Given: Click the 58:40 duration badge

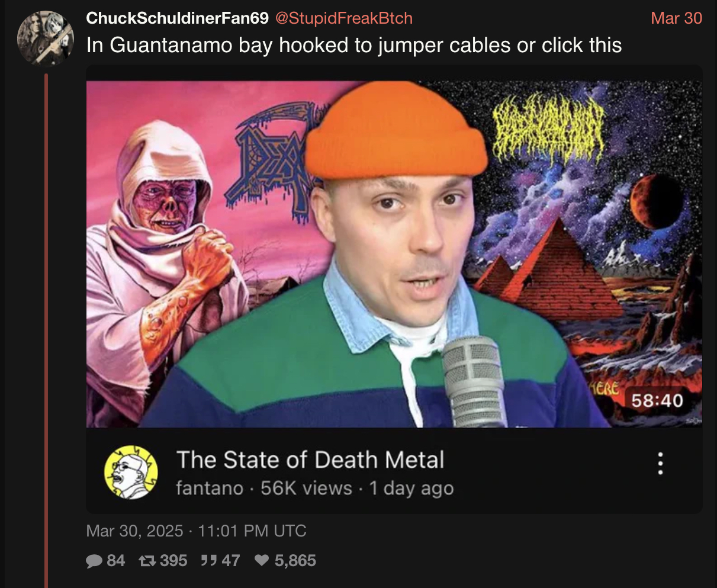Looking at the screenshot, I should point(657,401).
